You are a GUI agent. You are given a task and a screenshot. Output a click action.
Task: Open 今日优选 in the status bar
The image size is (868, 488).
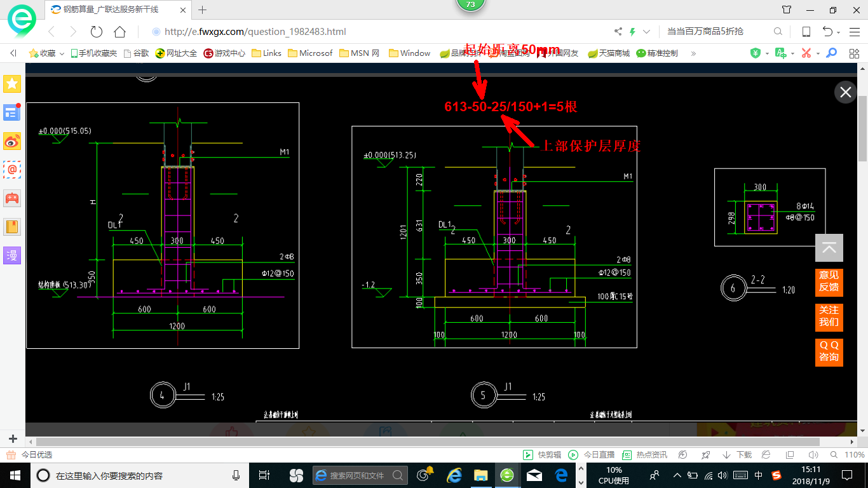point(29,455)
